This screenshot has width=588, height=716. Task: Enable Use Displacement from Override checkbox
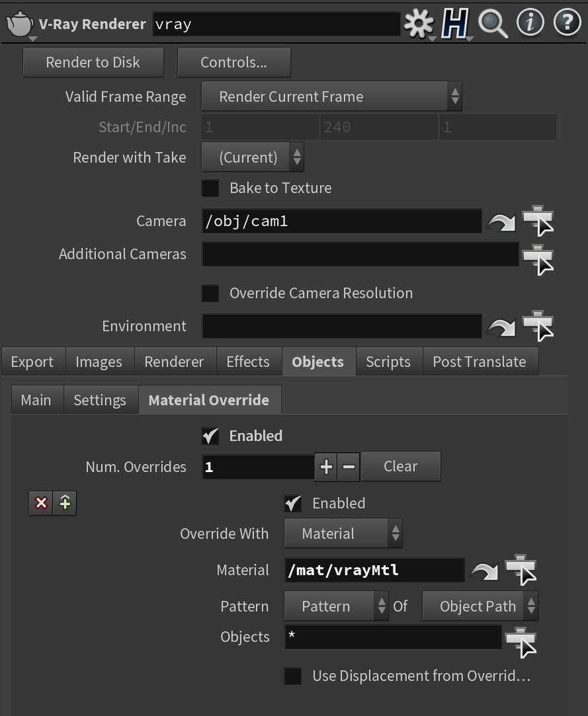[x=293, y=676]
